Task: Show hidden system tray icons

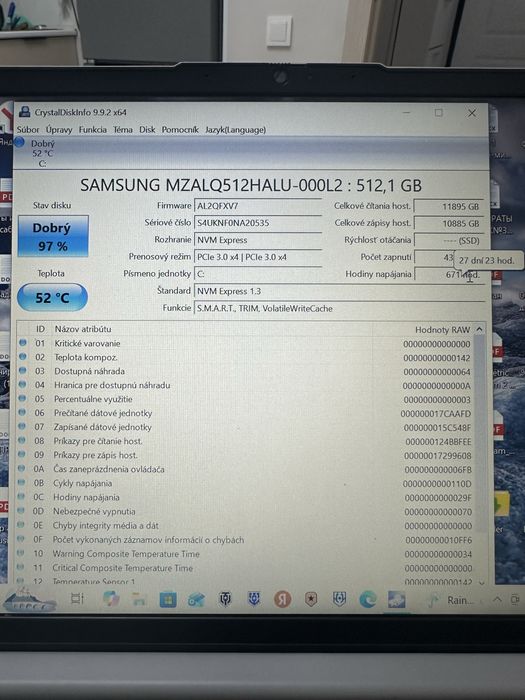Action: 497,599
